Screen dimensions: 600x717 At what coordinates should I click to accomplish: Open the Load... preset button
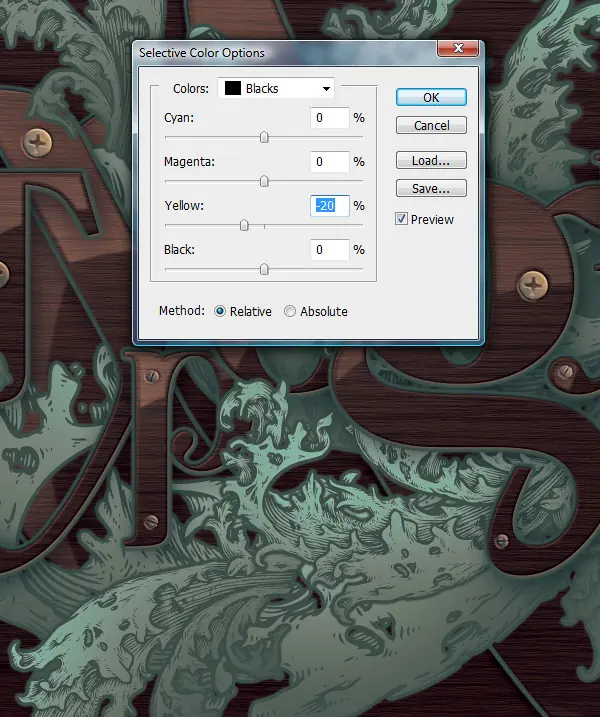[x=431, y=161]
